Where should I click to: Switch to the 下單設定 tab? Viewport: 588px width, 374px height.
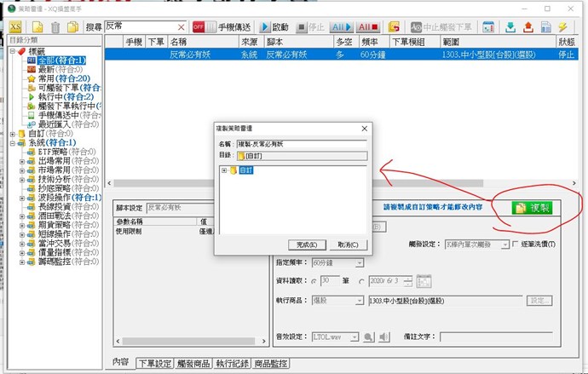point(153,363)
